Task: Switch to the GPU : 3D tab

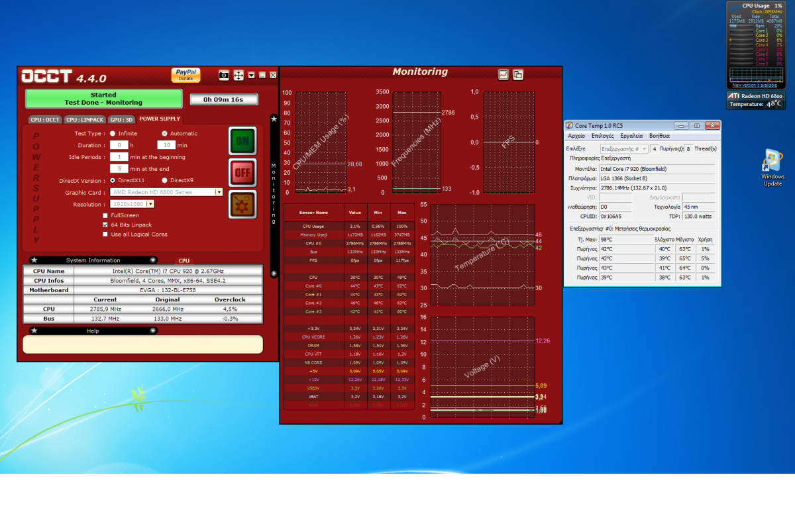Action: pos(121,120)
